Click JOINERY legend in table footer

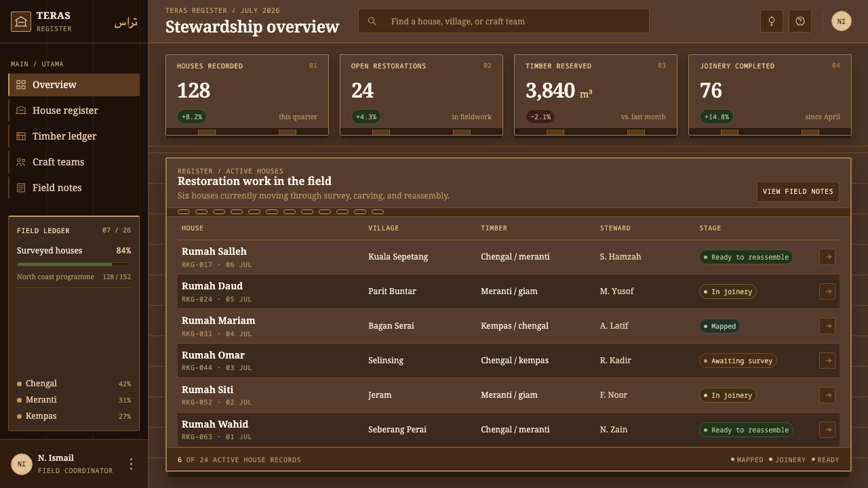787,460
